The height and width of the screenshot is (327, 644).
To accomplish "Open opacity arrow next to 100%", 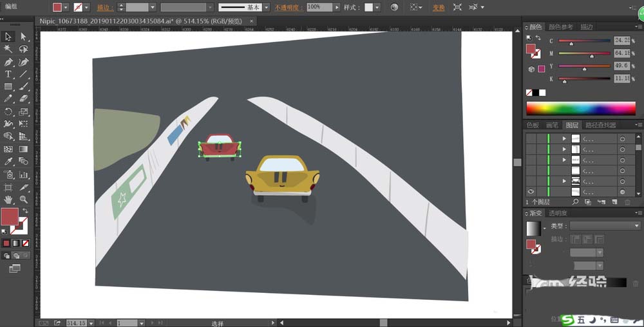I will [337, 7].
